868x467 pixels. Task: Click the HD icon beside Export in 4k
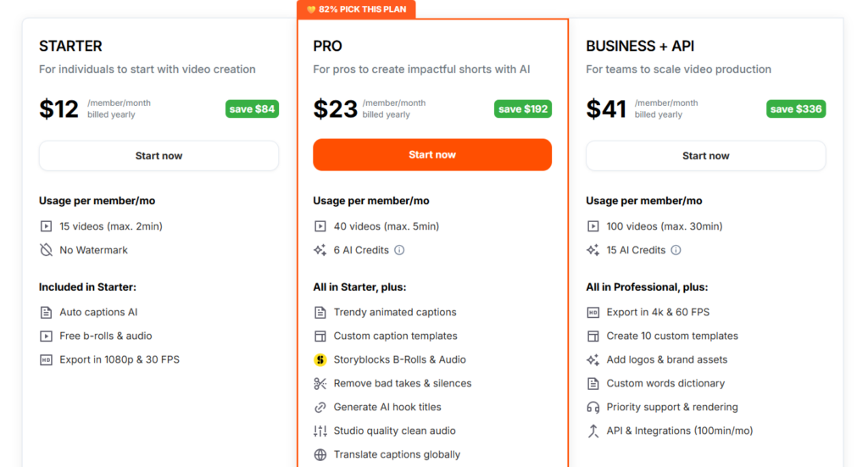click(x=593, y=312)
